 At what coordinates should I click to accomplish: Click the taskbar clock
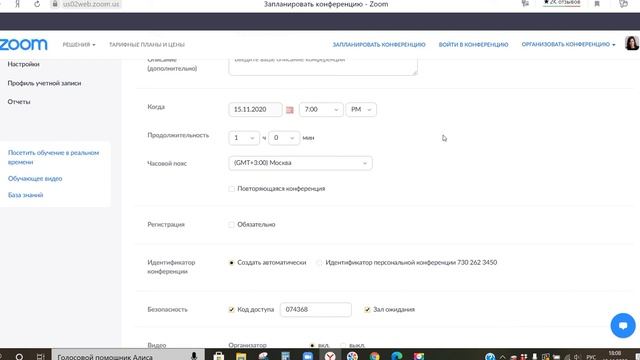(x=615, y=355)
